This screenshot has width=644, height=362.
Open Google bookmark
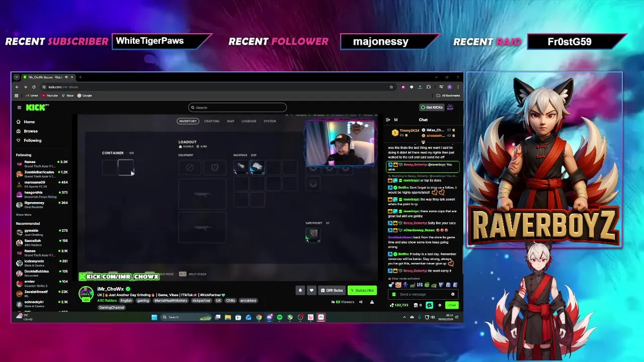pos(85,96)
